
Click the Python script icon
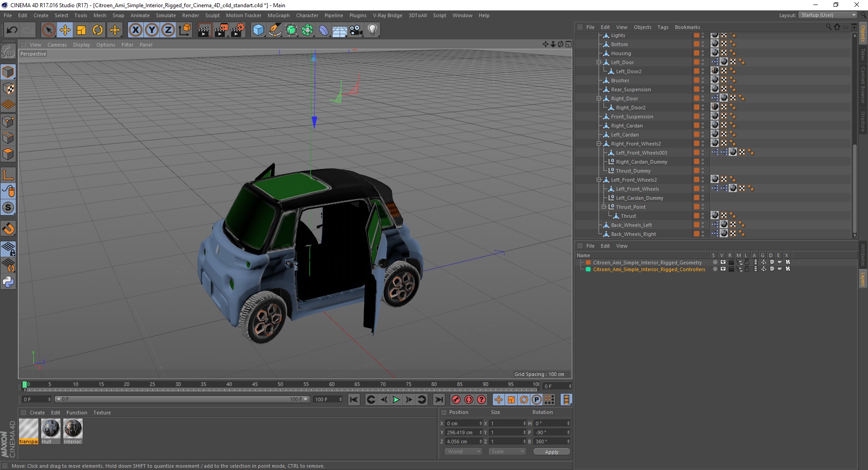pos(8,282)
